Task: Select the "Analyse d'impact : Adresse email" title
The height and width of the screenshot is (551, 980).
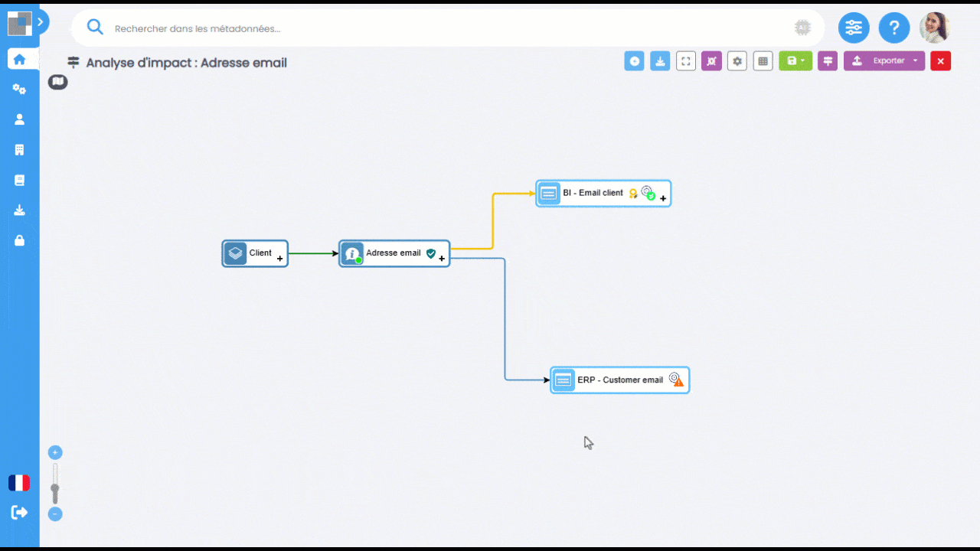Action: click(x=187, y=63)
